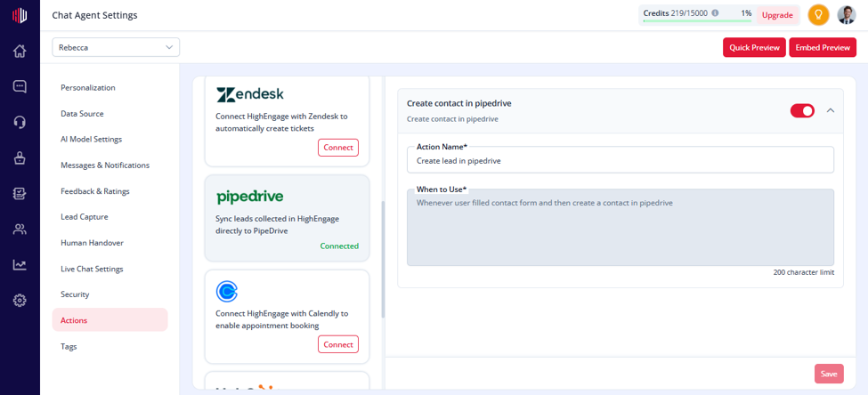The height and width of the screenshot is (395, 868).
Task: Click the integrations list scrollbar
Action: click(383, 260)
